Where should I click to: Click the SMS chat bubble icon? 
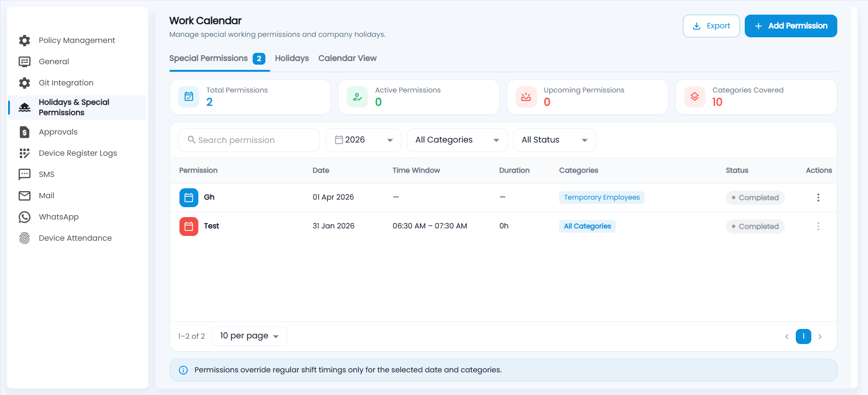coord(25,175)
